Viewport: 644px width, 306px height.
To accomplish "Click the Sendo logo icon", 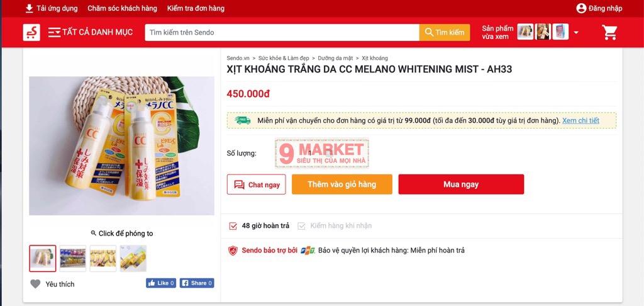I will click(x=31, y=32).
